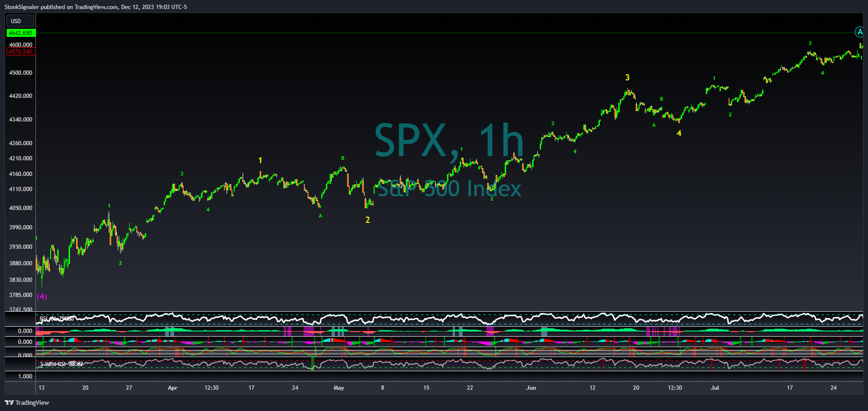The width and height of the screenshot is (868, 411).
Task: Click the StonkSignaler published header text
Action: (96, 7)
